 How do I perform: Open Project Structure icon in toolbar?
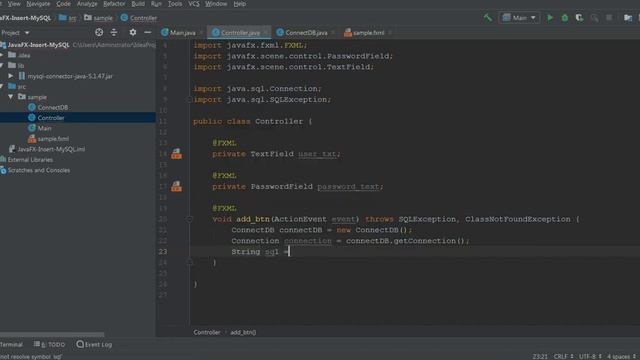(628, 18)
